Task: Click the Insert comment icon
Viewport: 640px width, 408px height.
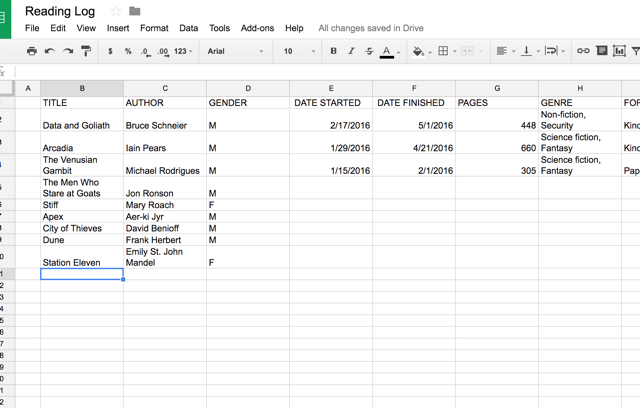Action: 602,51
